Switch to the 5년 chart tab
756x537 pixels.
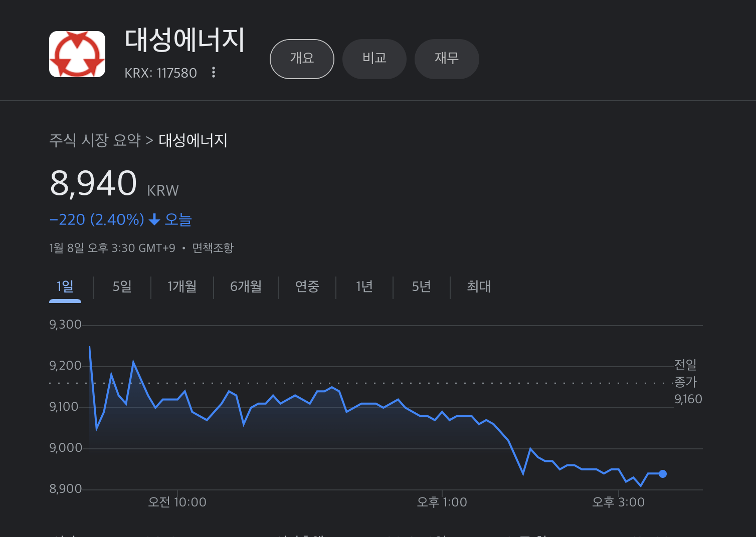click(x=422, y=287)
